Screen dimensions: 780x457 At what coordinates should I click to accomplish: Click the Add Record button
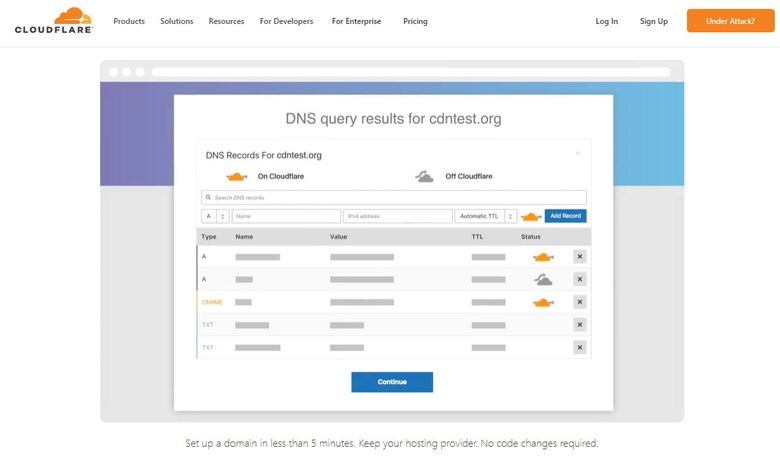coord(566,216)
